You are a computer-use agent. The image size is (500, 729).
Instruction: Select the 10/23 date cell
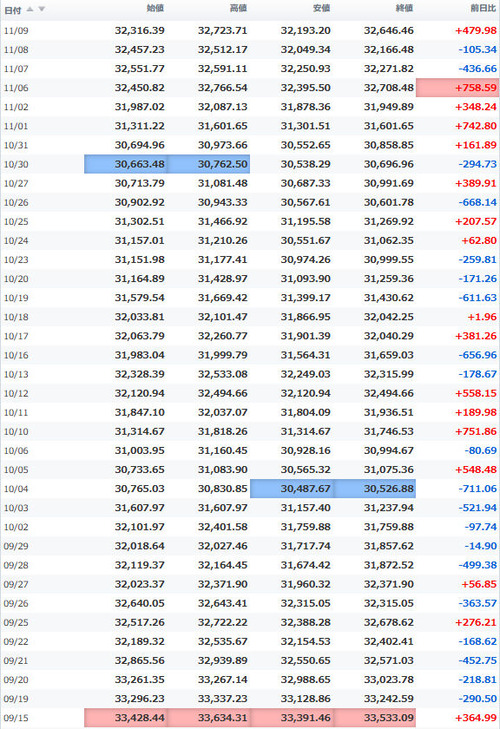pyautogui.click(x=16, y=260)
